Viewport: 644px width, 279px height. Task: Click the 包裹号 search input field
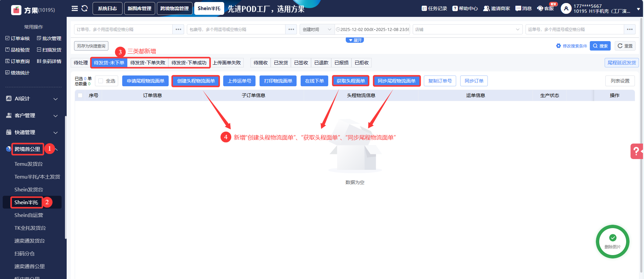[236, 29]
